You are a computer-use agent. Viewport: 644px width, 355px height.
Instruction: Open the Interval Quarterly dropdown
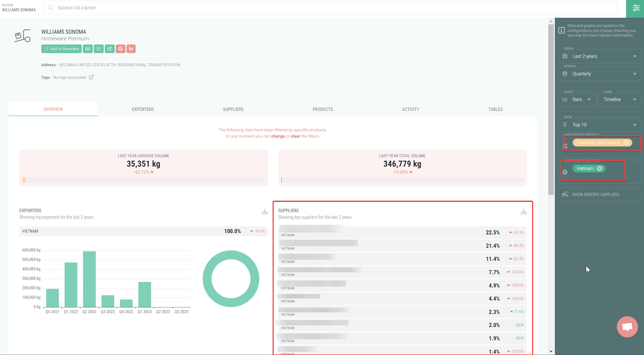[x=600, y=74]
